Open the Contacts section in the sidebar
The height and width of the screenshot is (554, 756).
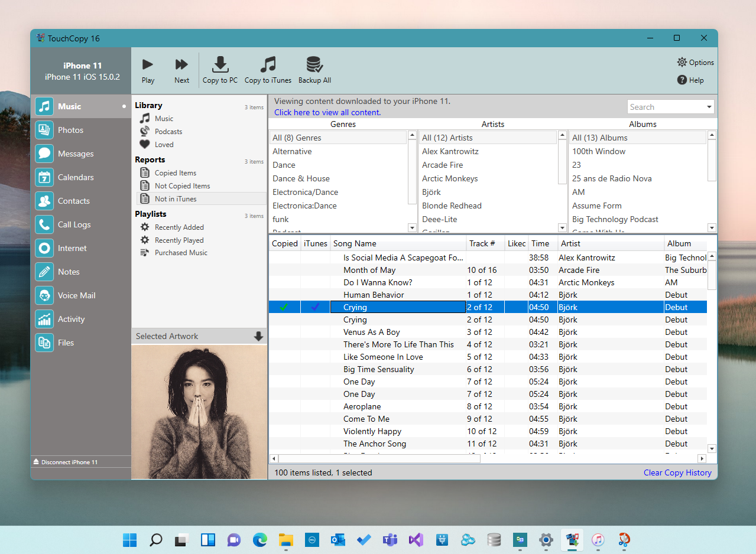(80, 201)
